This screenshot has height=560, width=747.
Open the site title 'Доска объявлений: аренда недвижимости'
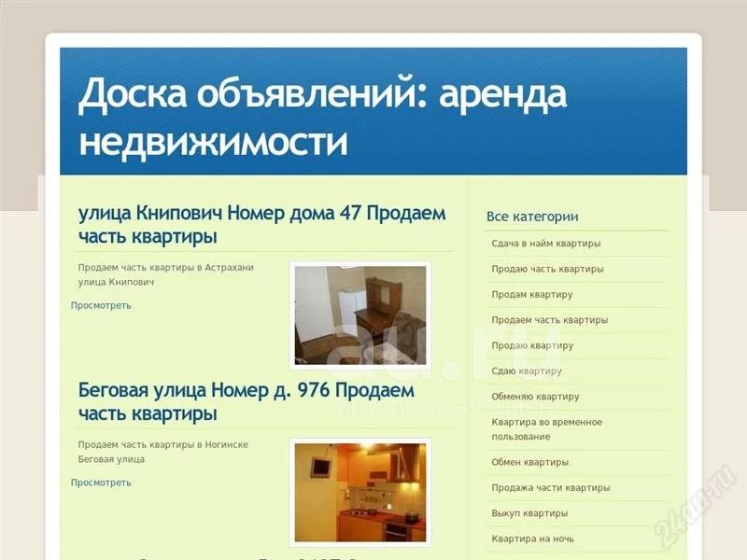tap(322, 117)
